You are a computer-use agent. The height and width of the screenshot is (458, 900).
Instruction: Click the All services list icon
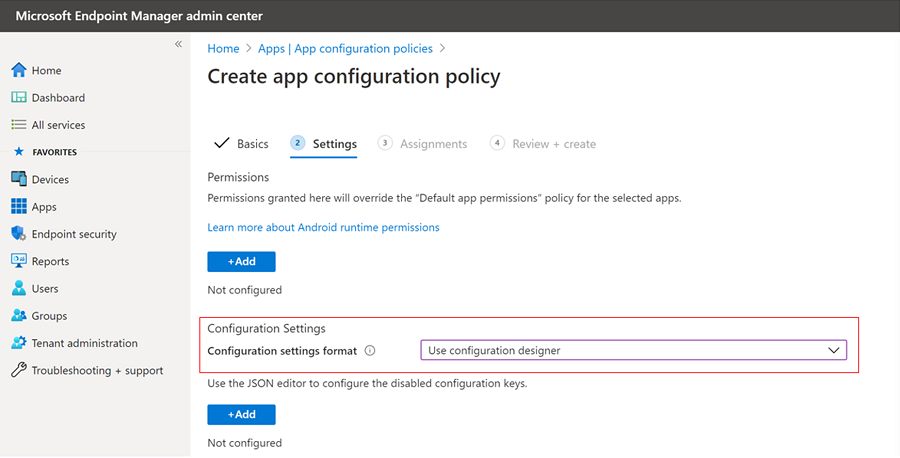pyautogui.click(x=19, y=125)
